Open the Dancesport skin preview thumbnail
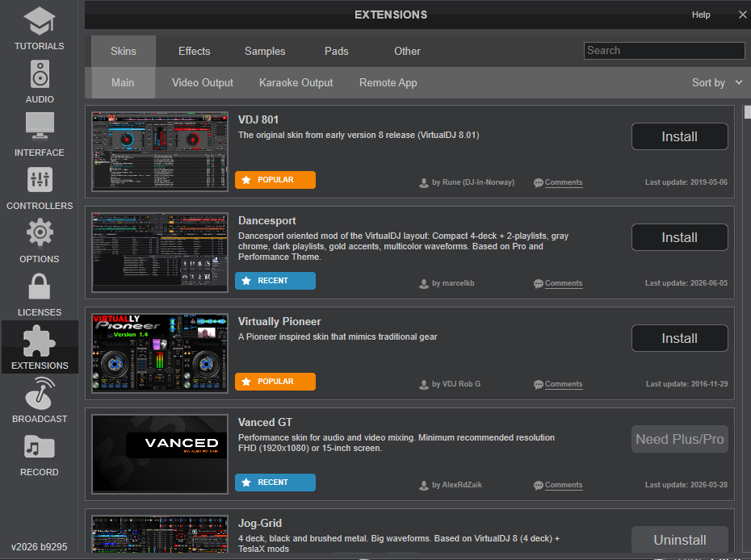The image size is (751, 560). (160, 253)
